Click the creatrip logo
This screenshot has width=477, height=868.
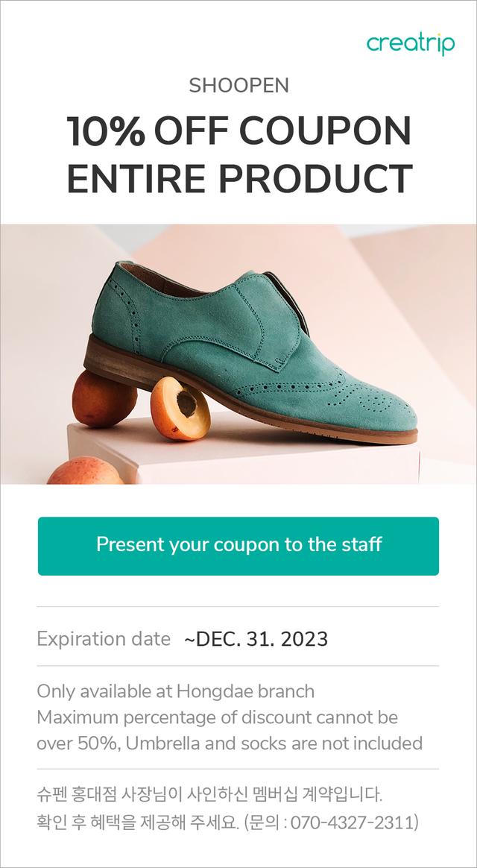coord(411,44)
